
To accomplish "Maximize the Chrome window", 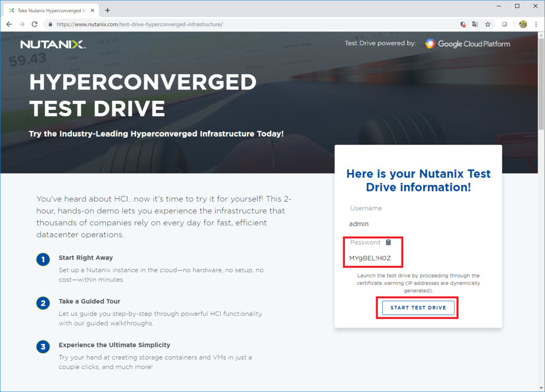I will [517, 6].
